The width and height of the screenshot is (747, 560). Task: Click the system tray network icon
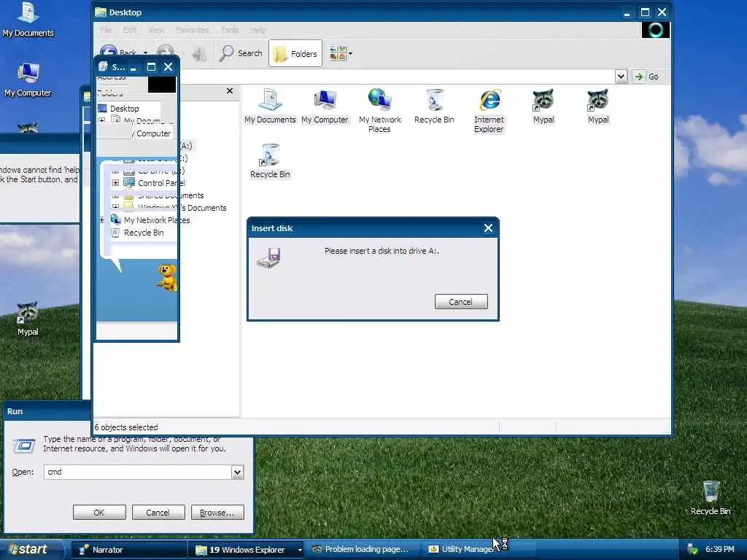(x=693, y=550)
